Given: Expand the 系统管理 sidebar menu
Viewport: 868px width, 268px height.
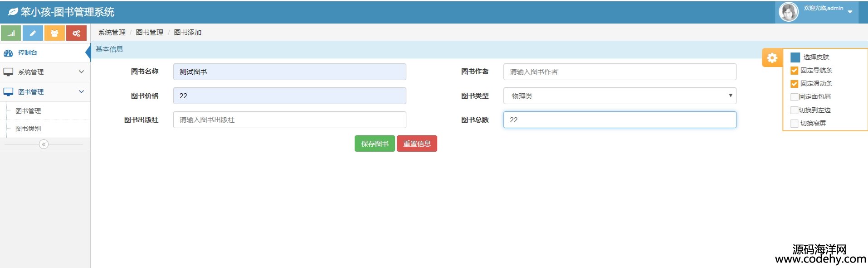Looking at the screenshot, I should pos(44,72).
